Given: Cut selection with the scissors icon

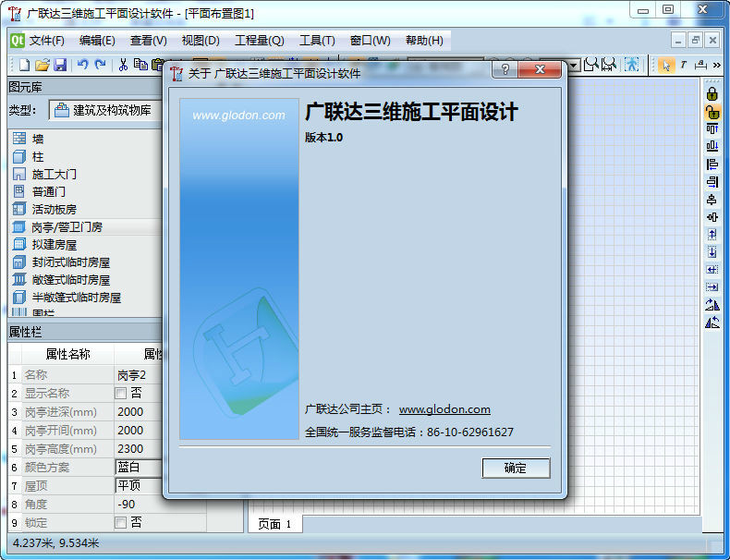Looking at the screenshot, I should coord(123,65).
